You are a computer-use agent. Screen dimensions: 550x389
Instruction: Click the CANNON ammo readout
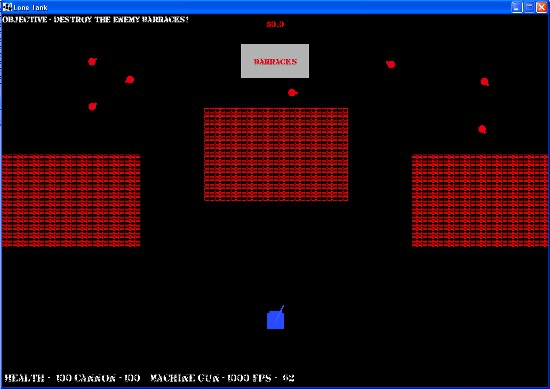107,378
